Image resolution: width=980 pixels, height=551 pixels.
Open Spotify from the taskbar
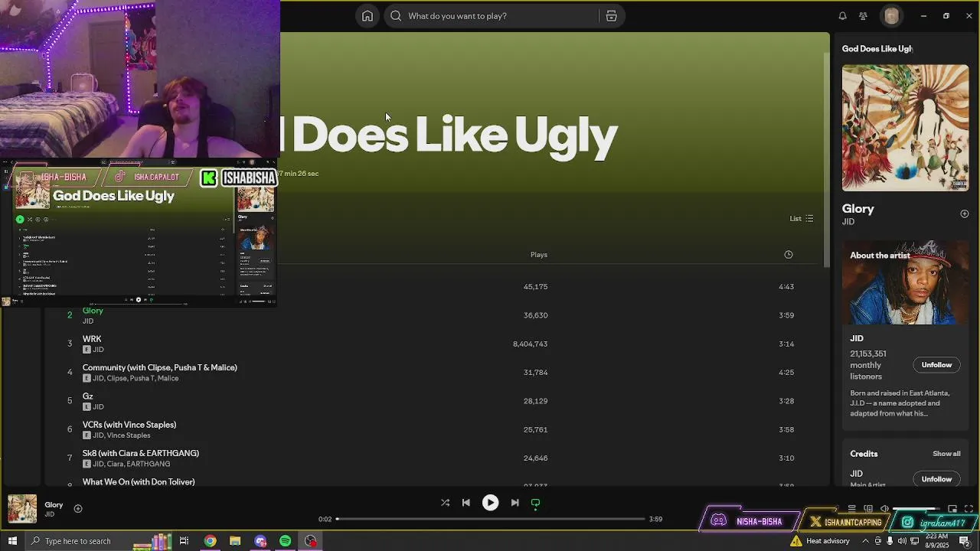[285, 541]
